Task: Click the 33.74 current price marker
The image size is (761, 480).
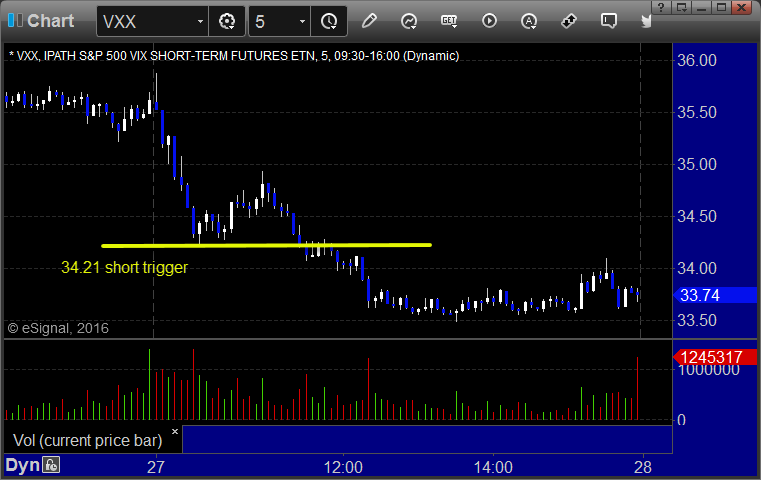Action: tap(715, 295)
